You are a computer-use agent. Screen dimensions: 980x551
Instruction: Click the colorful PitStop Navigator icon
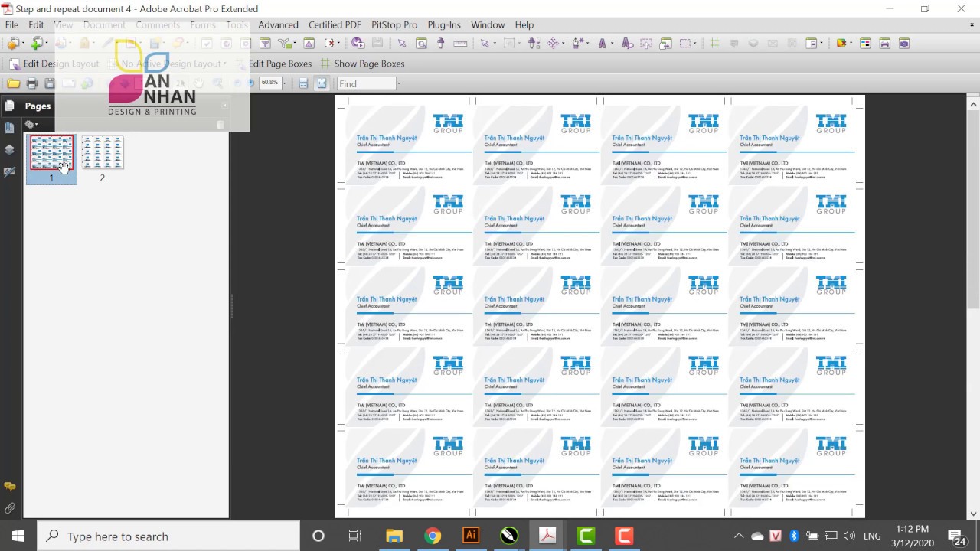click(x=841, y=44)
